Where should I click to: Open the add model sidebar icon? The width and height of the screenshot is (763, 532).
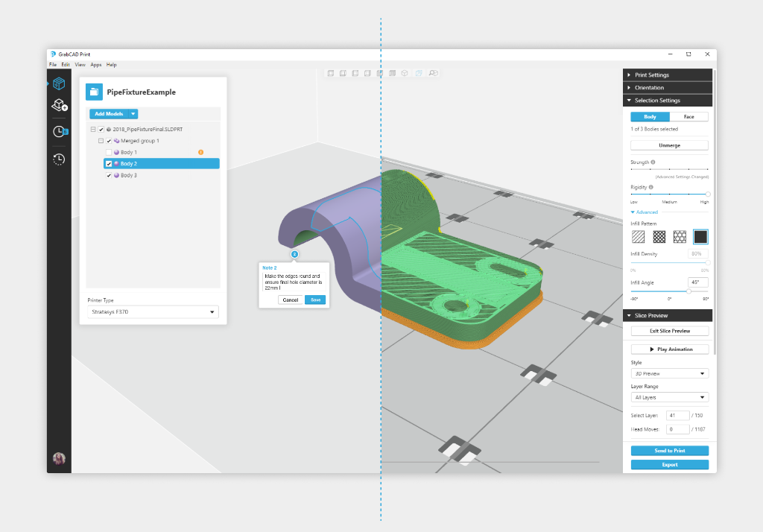59,107
